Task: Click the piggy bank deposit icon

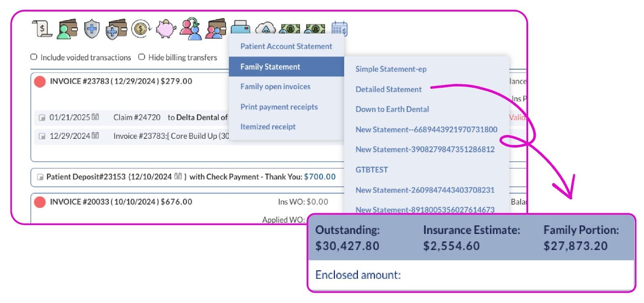Action: (x=165, y=29)
